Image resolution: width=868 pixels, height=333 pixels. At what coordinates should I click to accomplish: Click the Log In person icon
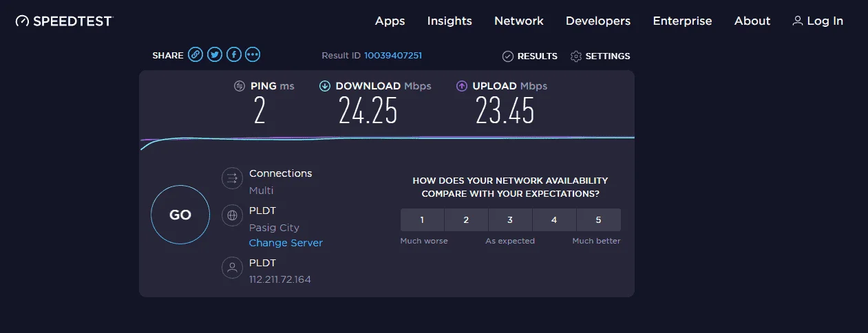coord(798,21)
